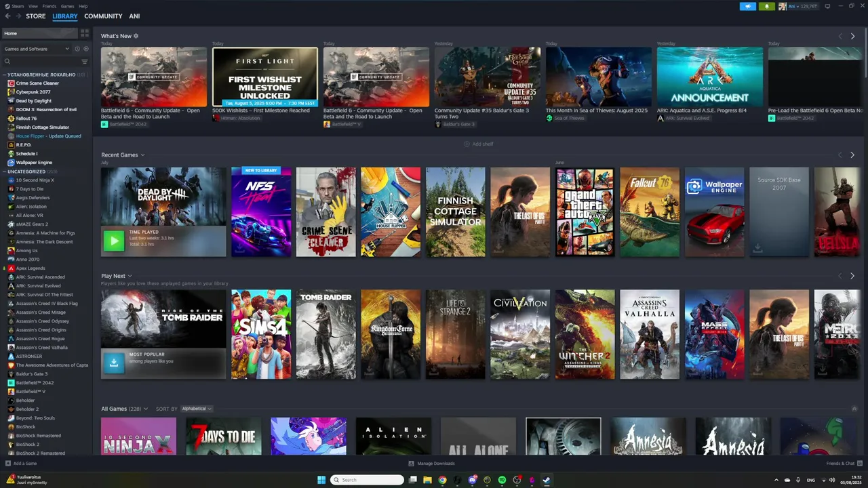The image size is (868, 488).
Task: Show next Recent Games arrow
Action: click(x=852, y=155)
